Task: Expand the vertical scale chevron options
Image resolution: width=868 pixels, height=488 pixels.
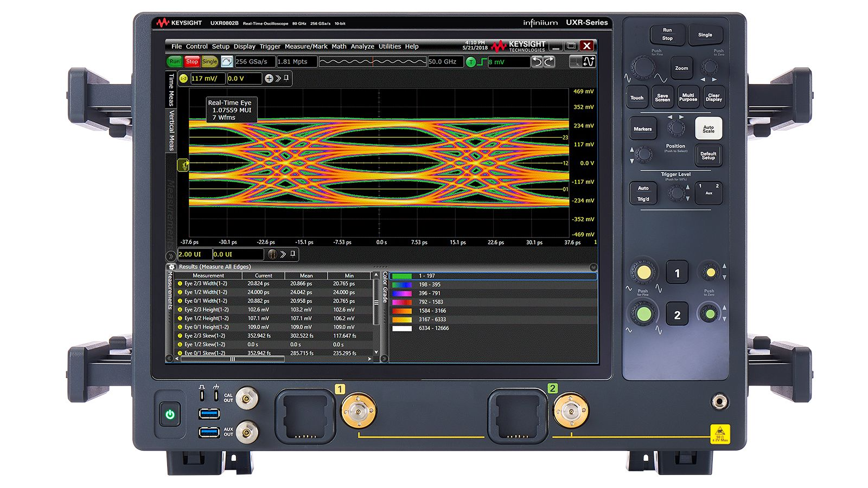Action: coord(278,79)
